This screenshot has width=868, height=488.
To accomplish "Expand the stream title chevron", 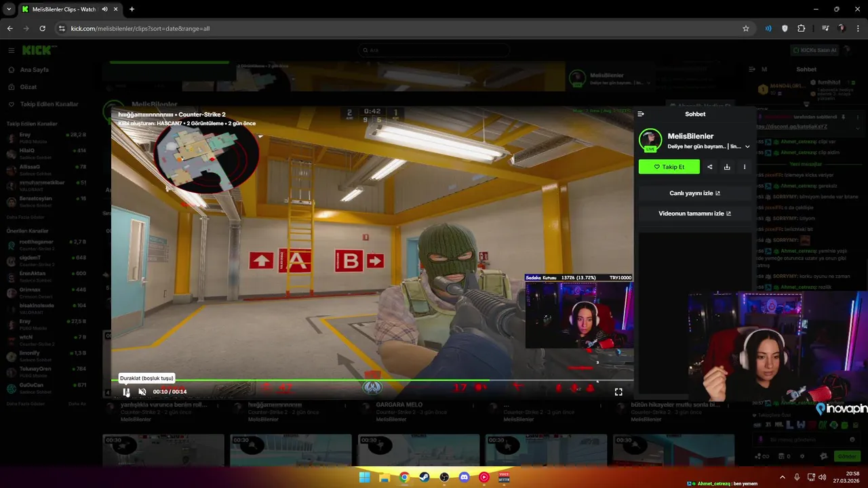I will tap(747, 146).
